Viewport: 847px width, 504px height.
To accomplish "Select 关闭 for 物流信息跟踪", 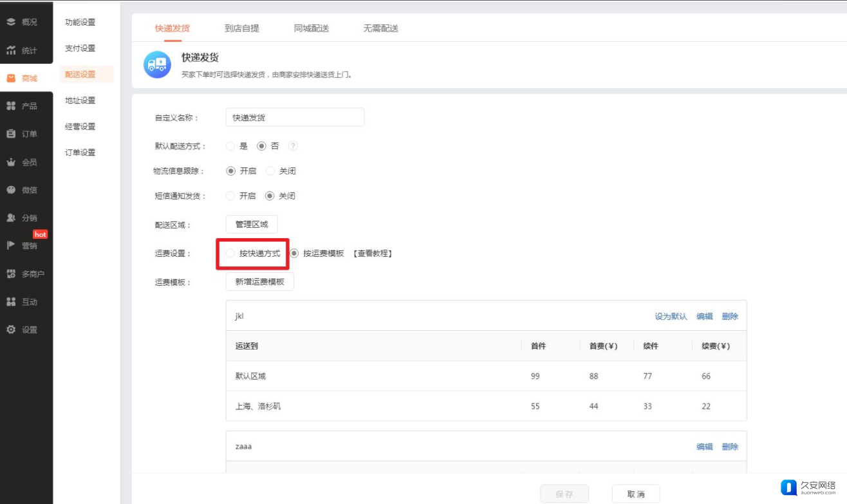I will tap(270, 171).
